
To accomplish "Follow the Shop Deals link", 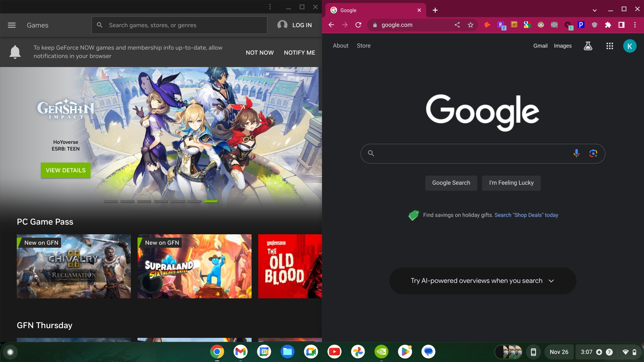I will [526, 215].
